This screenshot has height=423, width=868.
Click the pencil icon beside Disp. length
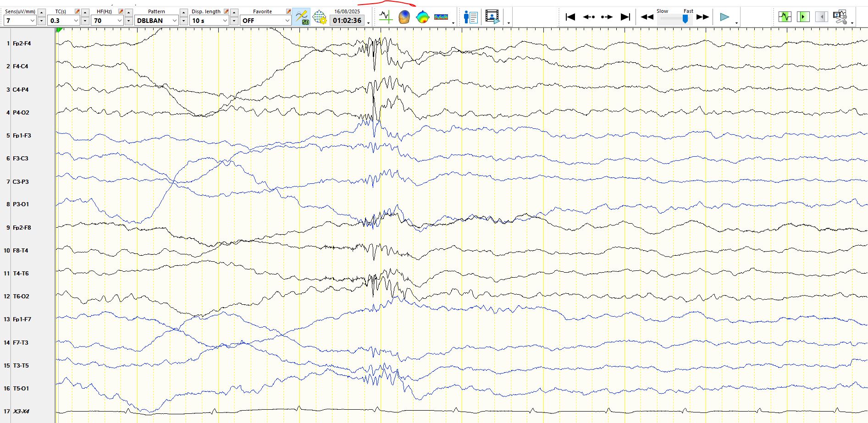pos(226,11)
